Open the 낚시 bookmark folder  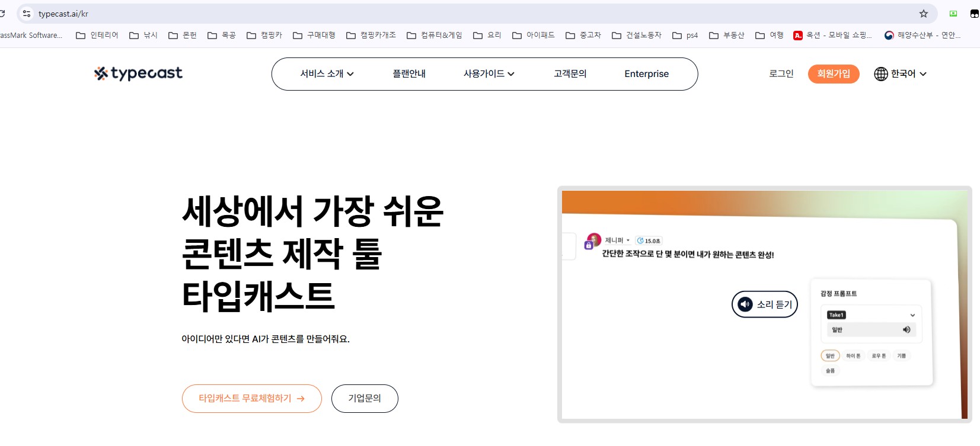(x=143, y=36)
